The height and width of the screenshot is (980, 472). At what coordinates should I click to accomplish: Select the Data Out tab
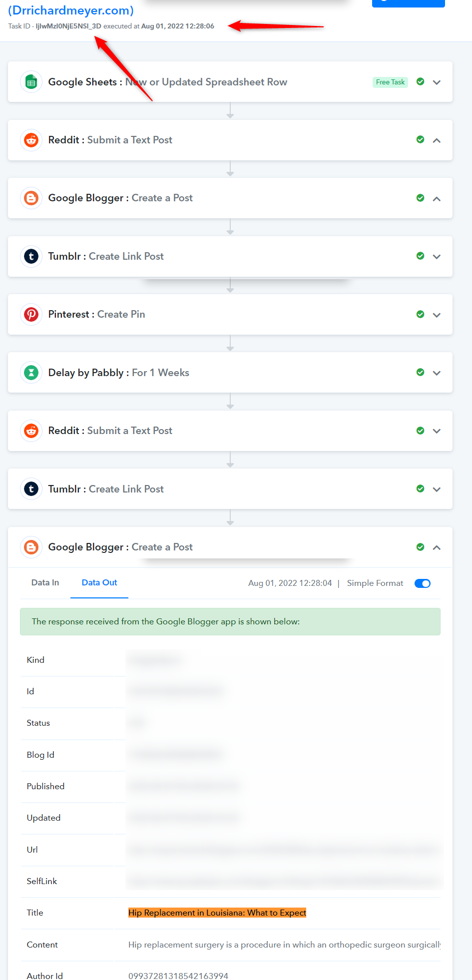pos(99,582)
